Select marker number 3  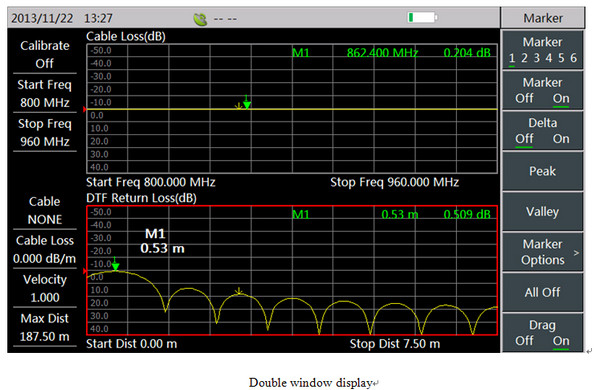[536, 58]
